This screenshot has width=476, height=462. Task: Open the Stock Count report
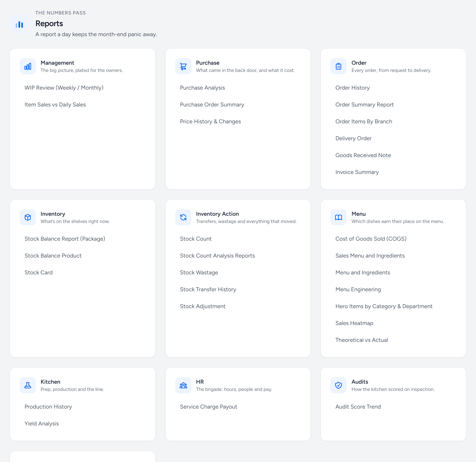196,239
